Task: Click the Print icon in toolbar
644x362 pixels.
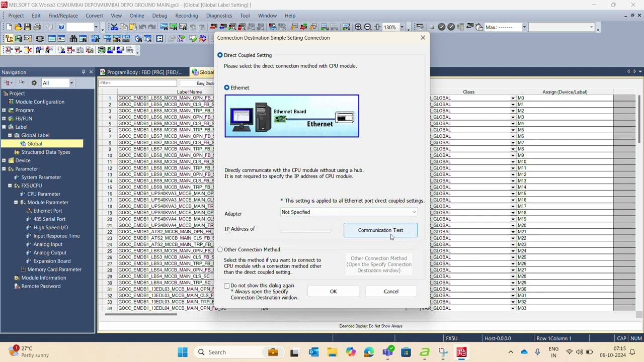Action: tap(37, 27)
